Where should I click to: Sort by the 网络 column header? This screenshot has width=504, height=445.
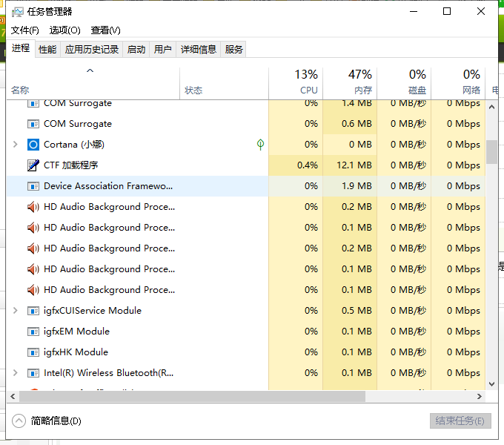(x=458, y=82)
